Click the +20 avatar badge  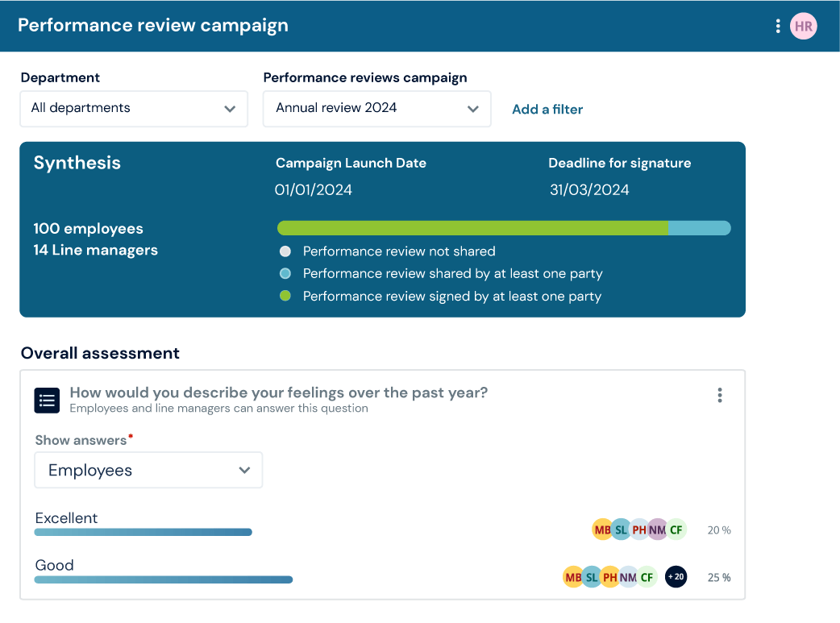point(676,577)
